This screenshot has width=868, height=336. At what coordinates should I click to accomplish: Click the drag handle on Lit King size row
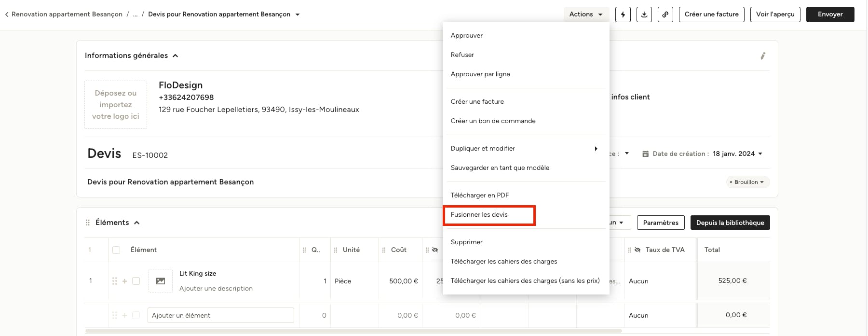pyautogui.click(x=115, y=281)
